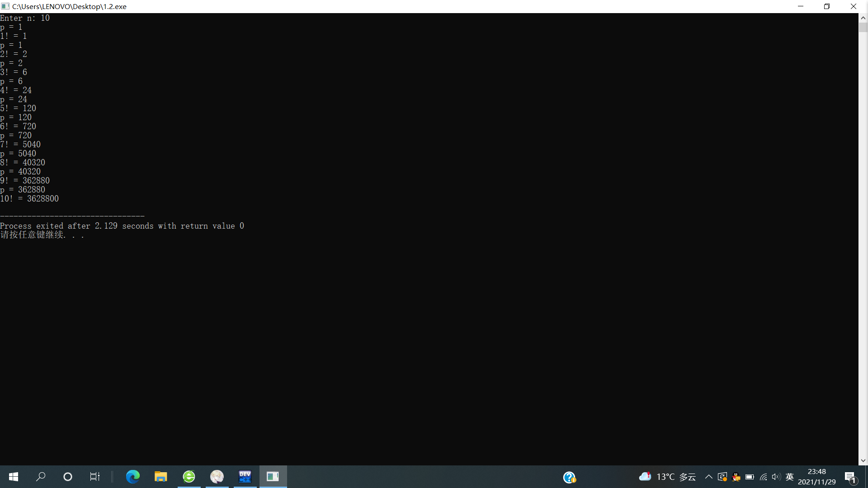Image resolution: width=868 pixels, height=488 pixels.
Task: Open console window system menu icon
Action: click(x=5, y=6)
